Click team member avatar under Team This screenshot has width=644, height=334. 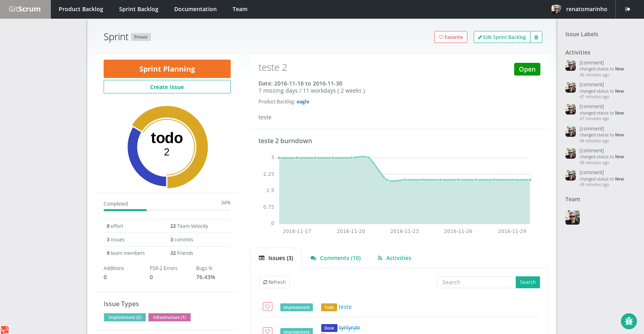point(573,217)
